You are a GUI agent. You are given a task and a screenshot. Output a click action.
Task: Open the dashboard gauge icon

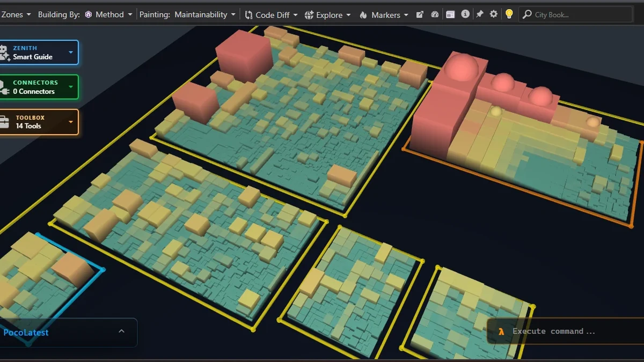pyautogui.click(x=435, y=14)
